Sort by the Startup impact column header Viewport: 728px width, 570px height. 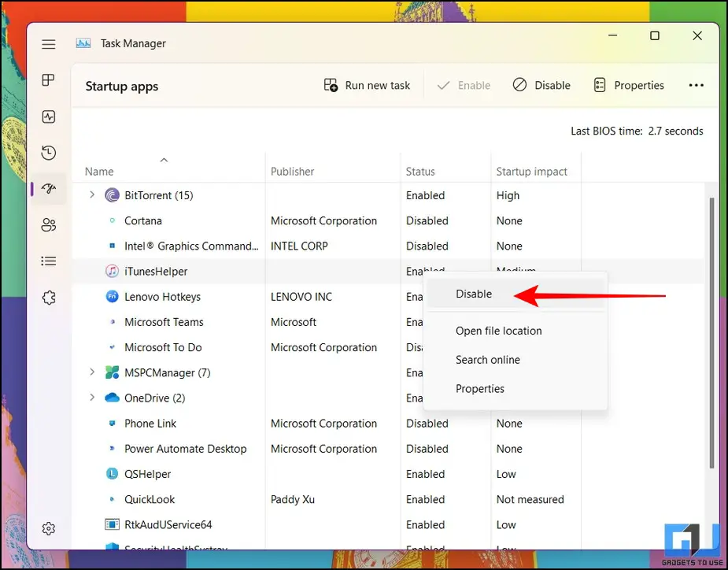(531, 172)
